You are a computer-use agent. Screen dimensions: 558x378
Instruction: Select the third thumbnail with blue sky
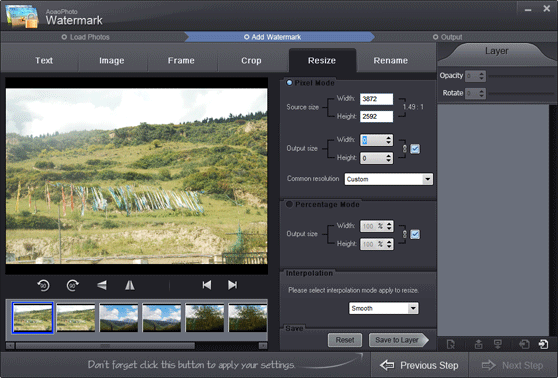pos(119,318)
